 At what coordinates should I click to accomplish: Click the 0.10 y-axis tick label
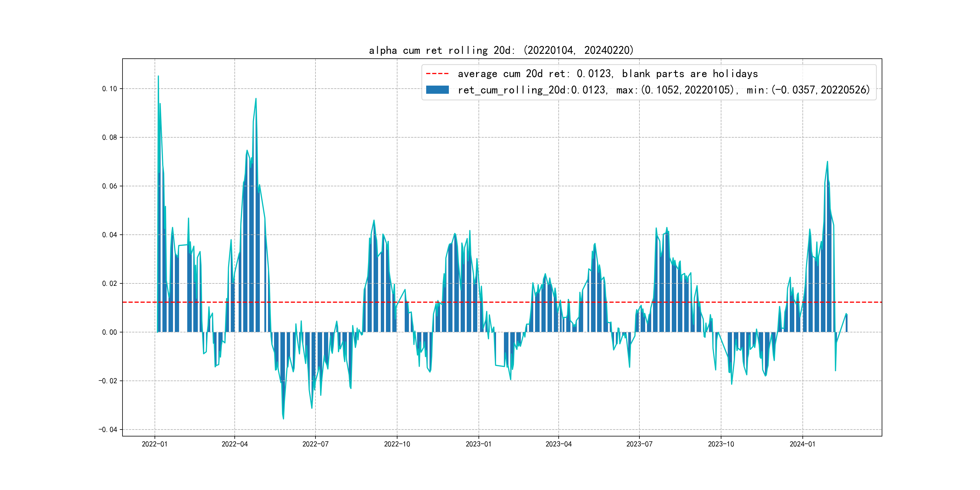[109, 89]
